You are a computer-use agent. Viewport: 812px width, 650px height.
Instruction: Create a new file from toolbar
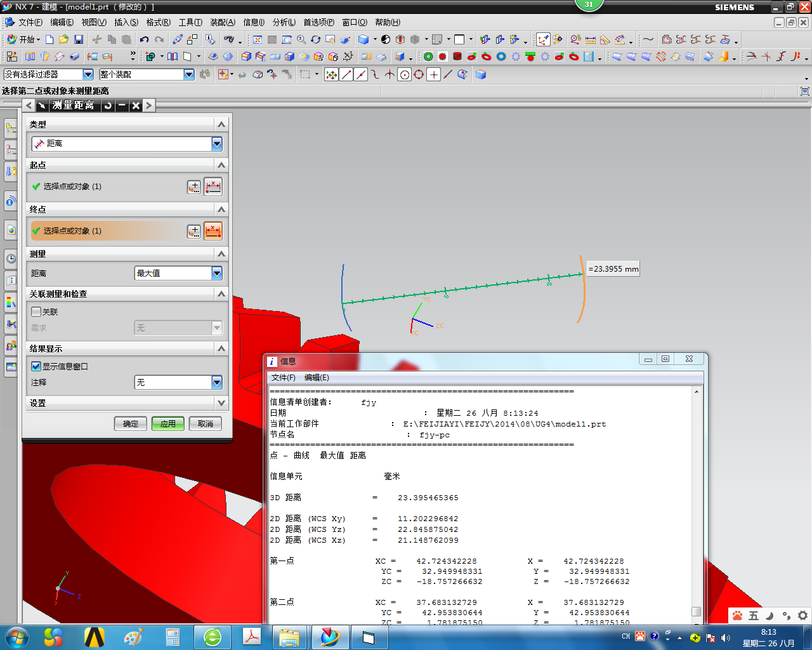click(49, 39)
